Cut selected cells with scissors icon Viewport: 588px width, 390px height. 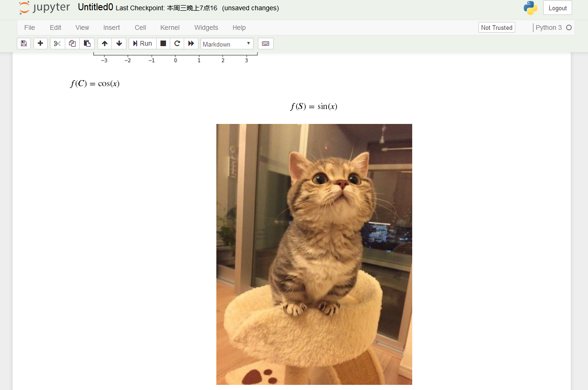pyautogui.click(x=57, y=43)
